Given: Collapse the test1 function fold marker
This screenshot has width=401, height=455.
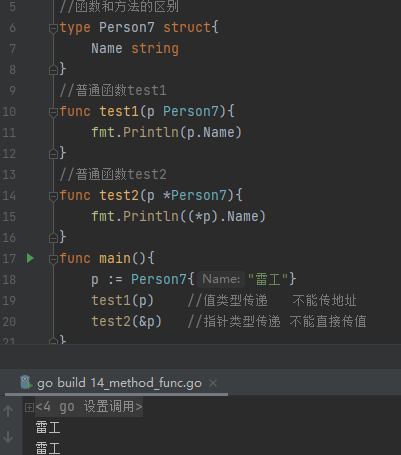Looking at the screenshot, I should pyautogui.click(x=53, y=112).
